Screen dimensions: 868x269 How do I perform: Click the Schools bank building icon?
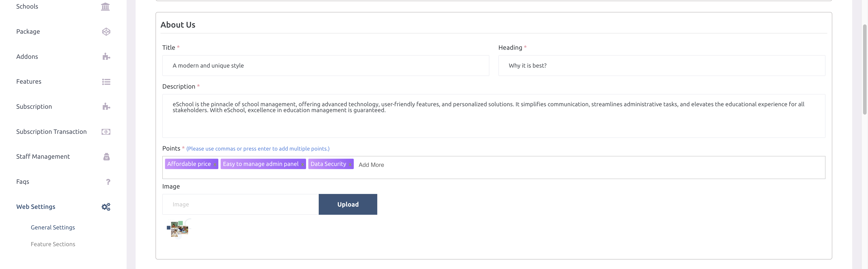[106, 7]
